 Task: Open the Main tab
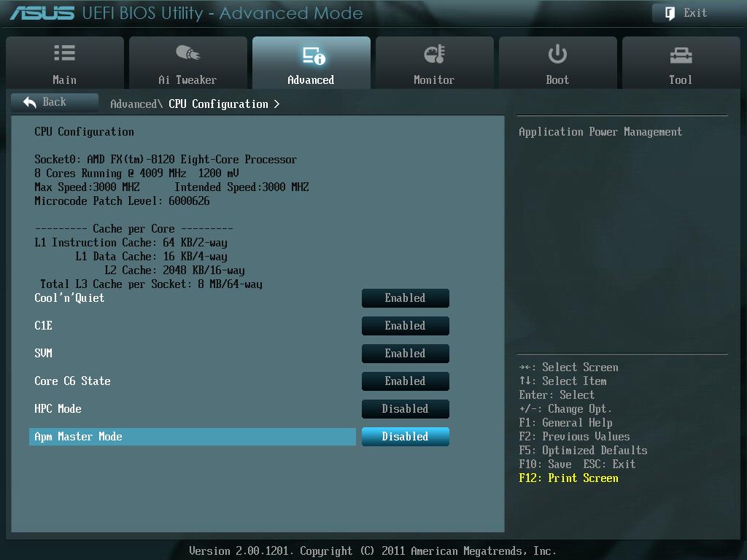coord(65,63)
